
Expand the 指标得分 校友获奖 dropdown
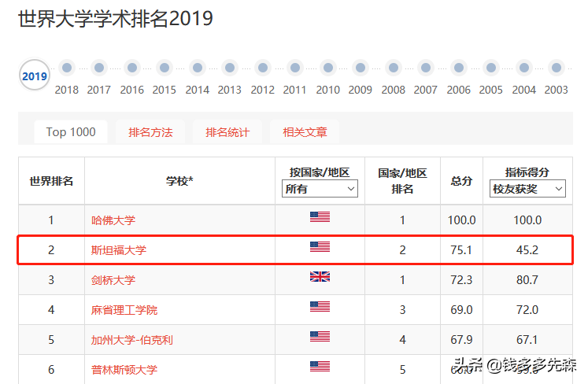pos(527,189)
